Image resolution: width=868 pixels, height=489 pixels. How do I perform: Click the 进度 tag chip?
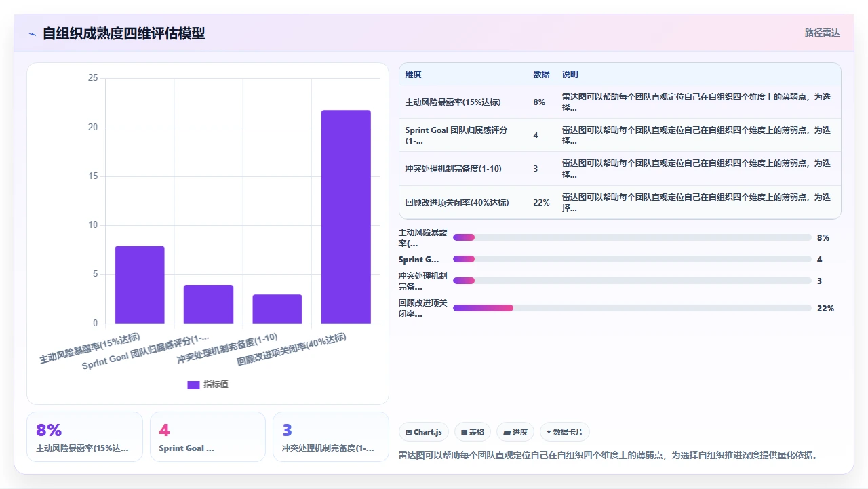[x=515, y=432]
